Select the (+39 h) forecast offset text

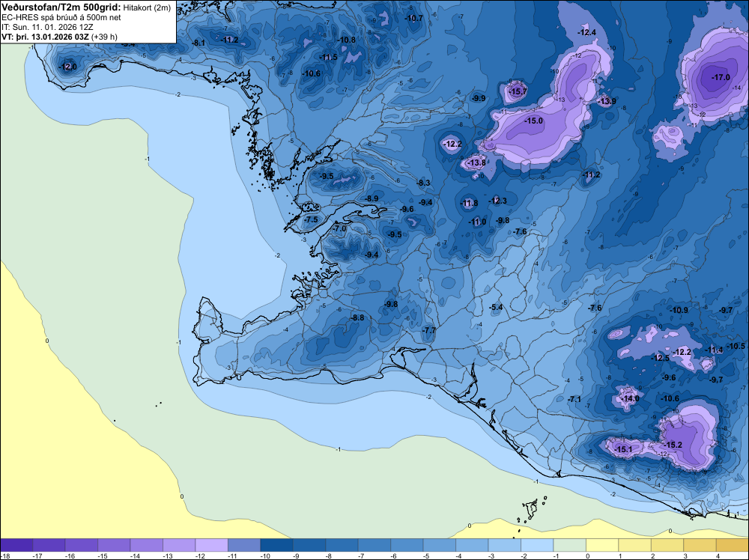click(x=104, y=37)
